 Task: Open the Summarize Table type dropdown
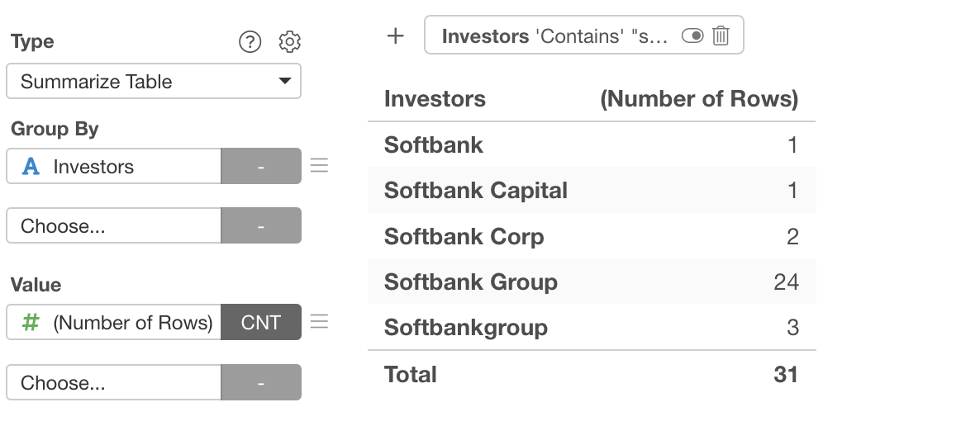click(x=154, y=81)
